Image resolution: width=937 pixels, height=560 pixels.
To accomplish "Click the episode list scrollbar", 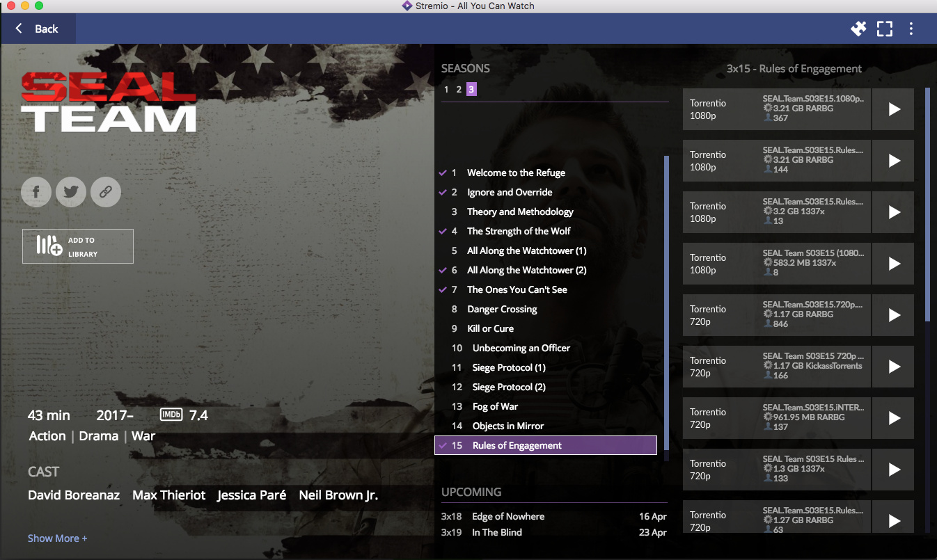I will click(666, 303).
